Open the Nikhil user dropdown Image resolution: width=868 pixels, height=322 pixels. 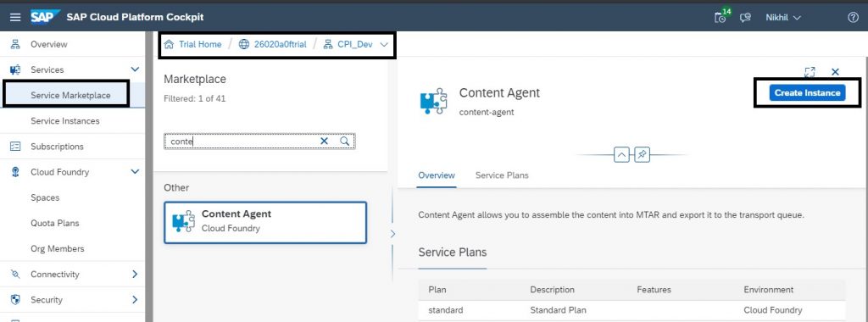(x=782, y=17)
